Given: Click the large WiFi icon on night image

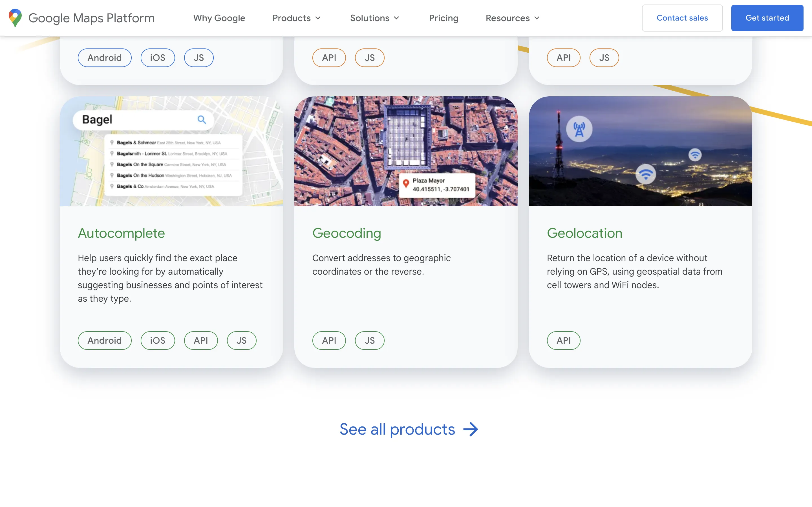Looking at the screenshot, I should pyautogui.click(x=646, y=174).
